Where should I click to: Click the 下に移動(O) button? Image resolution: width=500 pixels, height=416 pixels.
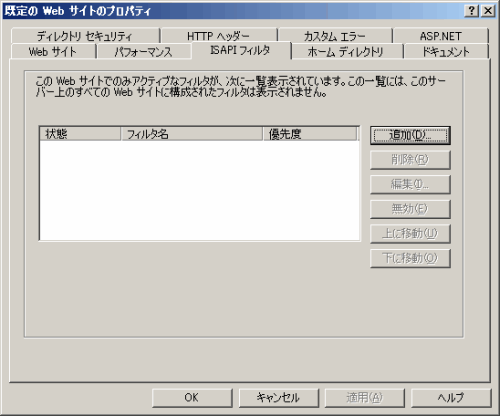[410, 258]
